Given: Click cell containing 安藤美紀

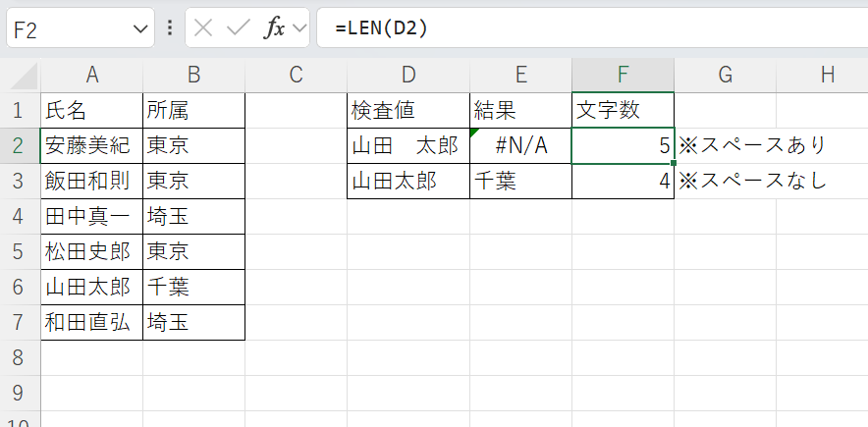Looking at the screenshot, I should click(92, 146).
